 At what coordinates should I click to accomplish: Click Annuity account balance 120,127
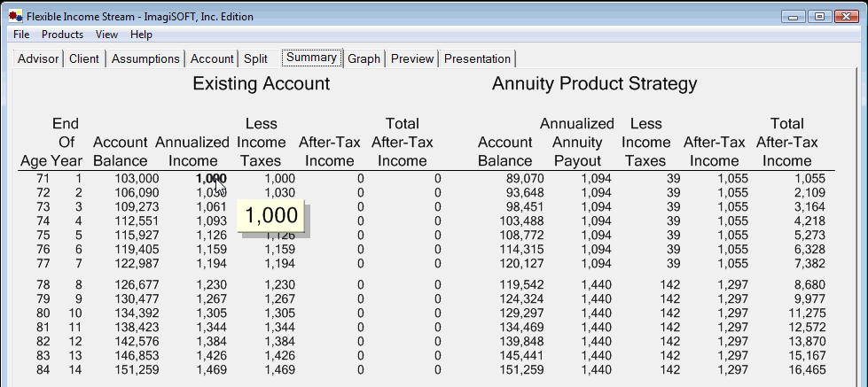tap(522, 263)
